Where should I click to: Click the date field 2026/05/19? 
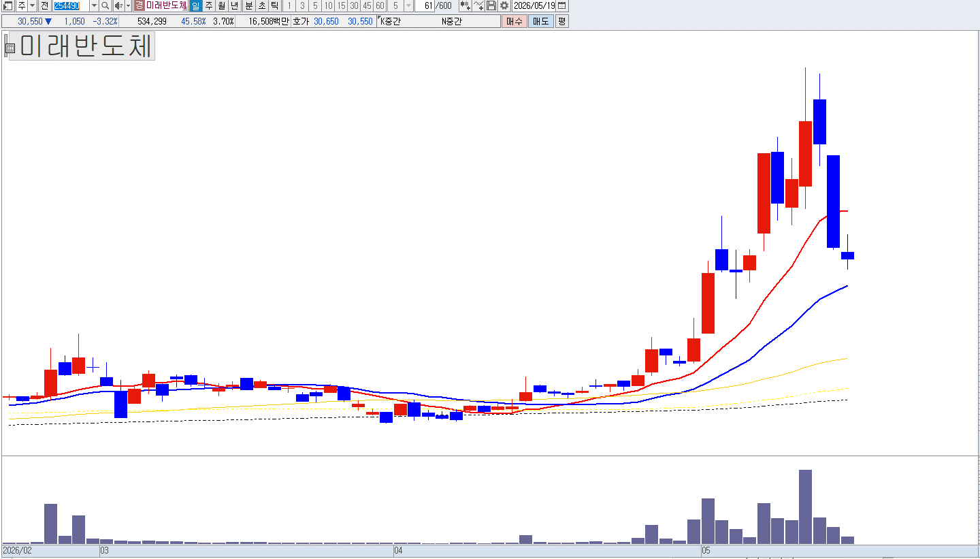534,5
